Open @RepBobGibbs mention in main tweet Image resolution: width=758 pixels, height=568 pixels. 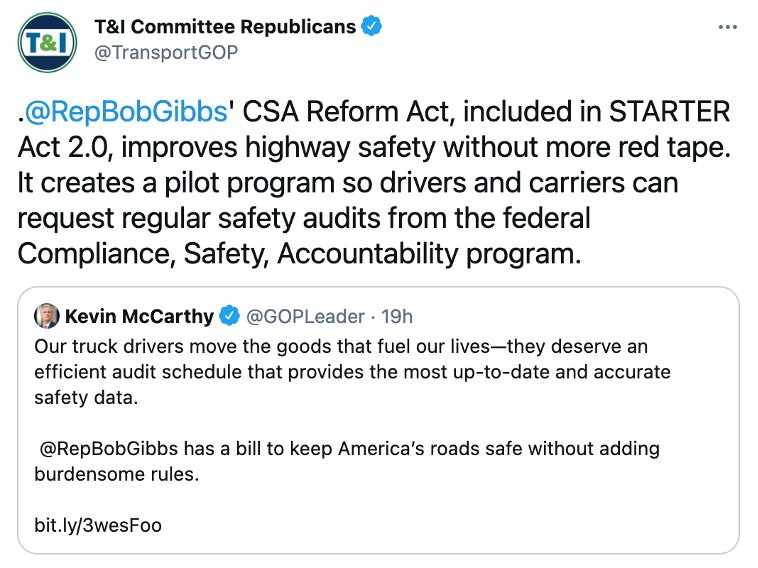[125, 111]
